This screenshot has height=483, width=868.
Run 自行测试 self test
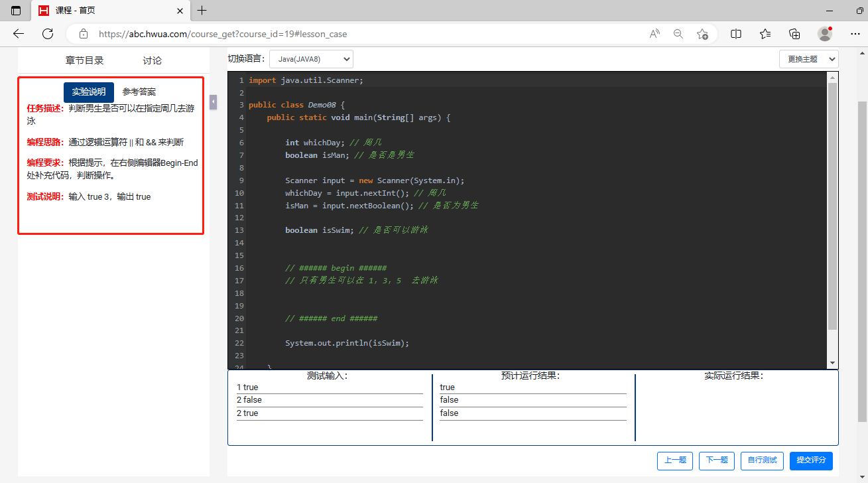point(763,460)
